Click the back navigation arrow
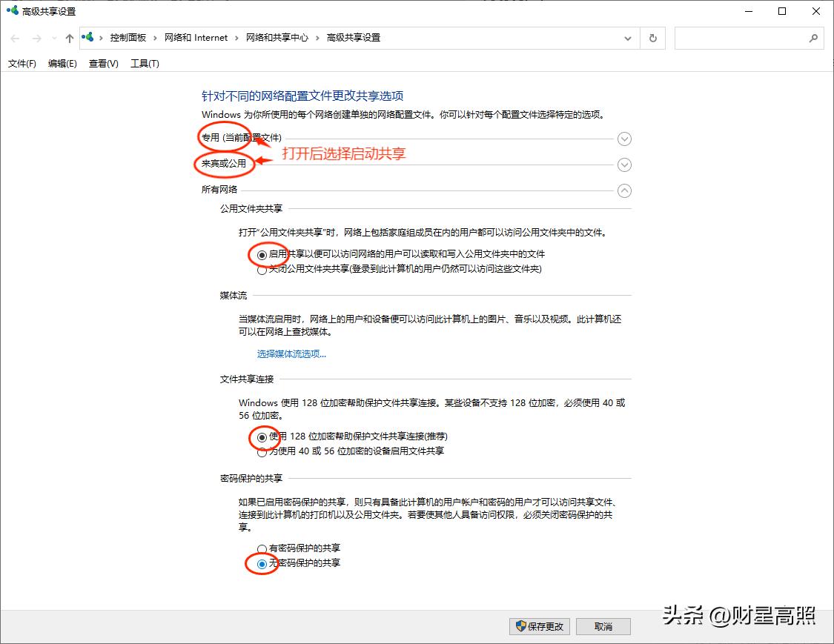 tap(15, 37)
